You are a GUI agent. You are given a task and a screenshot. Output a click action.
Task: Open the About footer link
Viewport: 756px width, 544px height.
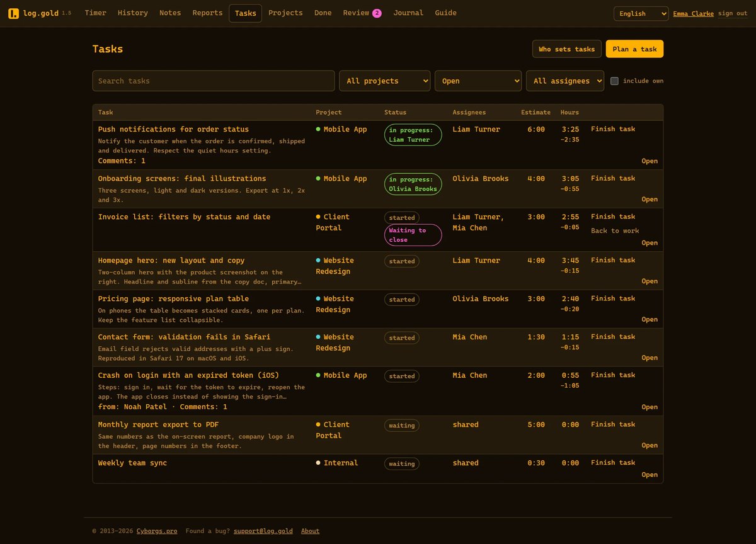coord(310,531)
